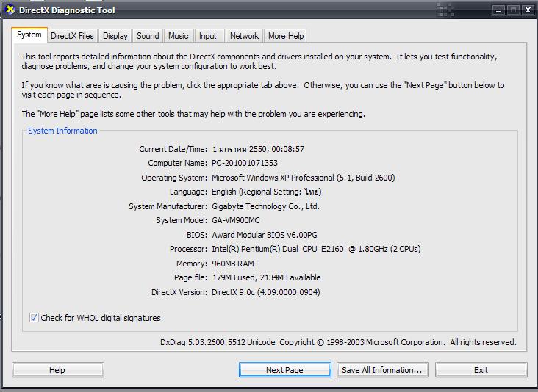Viewport: 538px width, 392px height.
Task: Open the Music tab
Action: [x=179, y=36]
